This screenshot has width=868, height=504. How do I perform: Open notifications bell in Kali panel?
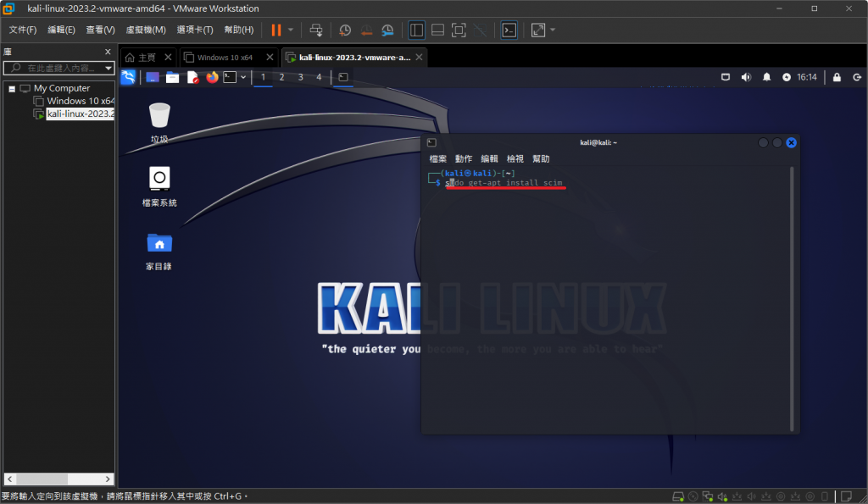coord(766,77)
